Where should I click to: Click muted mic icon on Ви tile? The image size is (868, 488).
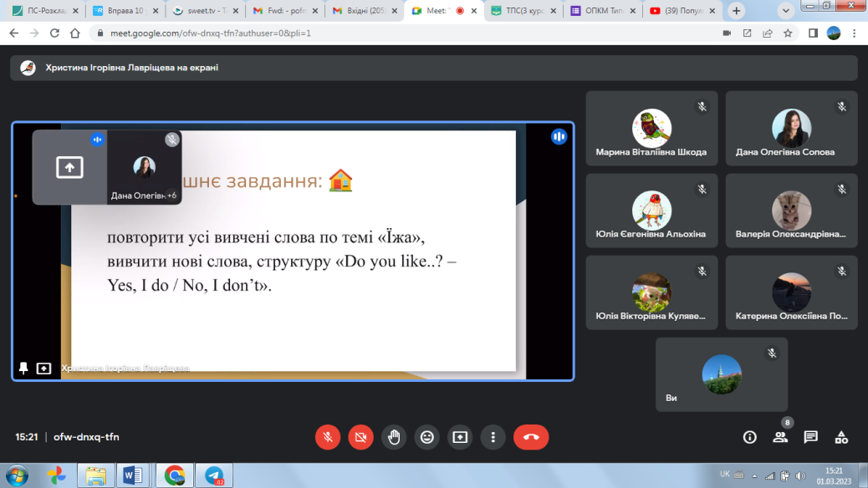[x=772, y=353]
